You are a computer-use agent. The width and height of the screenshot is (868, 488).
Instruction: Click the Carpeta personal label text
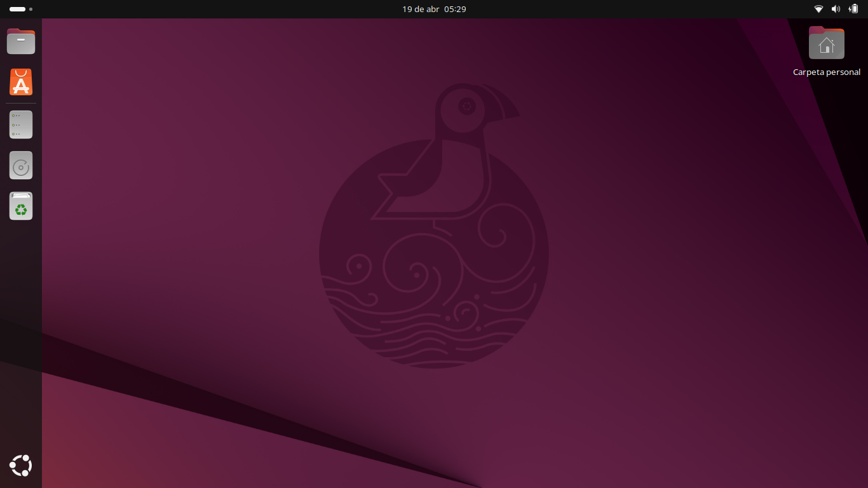click(826, 72)
